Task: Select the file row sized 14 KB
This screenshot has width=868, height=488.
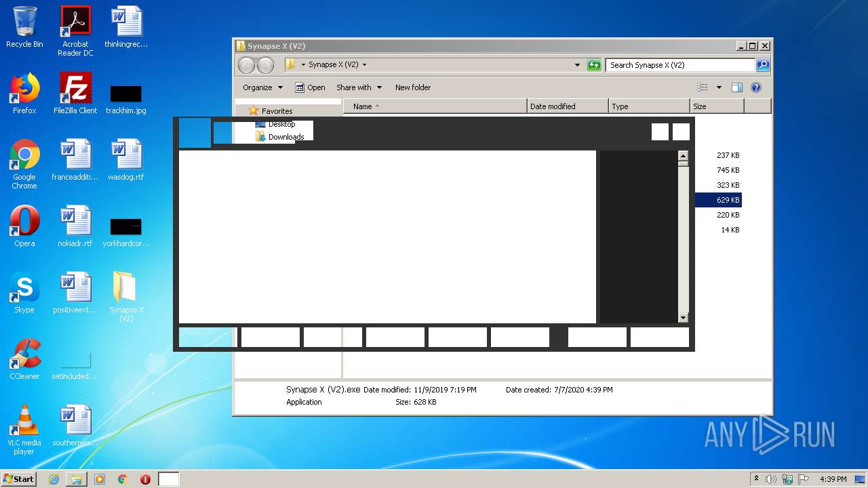Action: [718, 230]
